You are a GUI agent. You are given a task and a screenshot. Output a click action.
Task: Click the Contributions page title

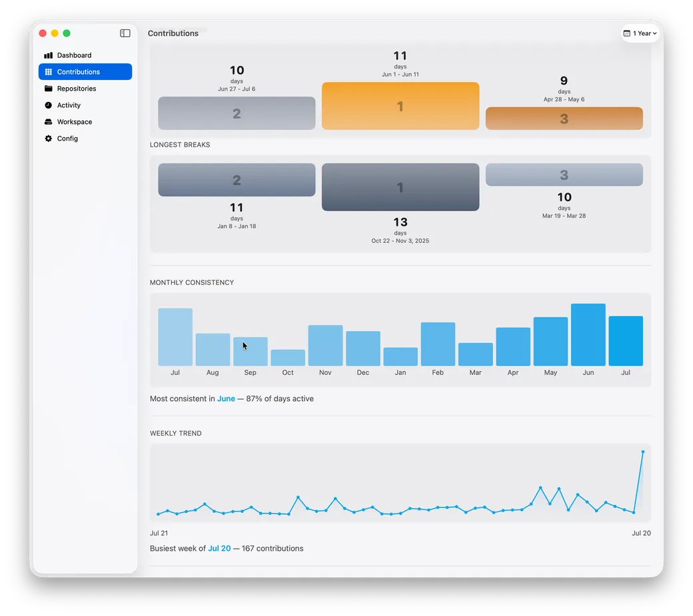tap(173, 33)
